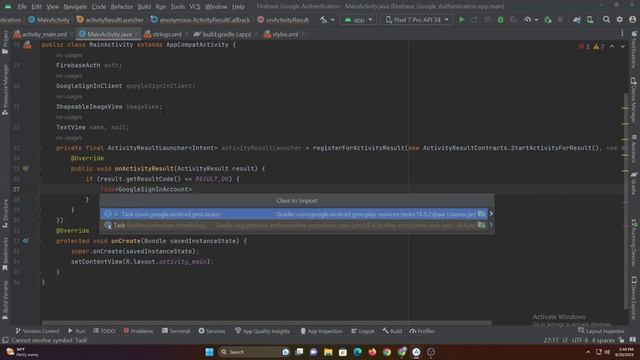Open Search Everywhere magnifier icon
Viewport: 640px width, 360px height.
tap(607, 20)
